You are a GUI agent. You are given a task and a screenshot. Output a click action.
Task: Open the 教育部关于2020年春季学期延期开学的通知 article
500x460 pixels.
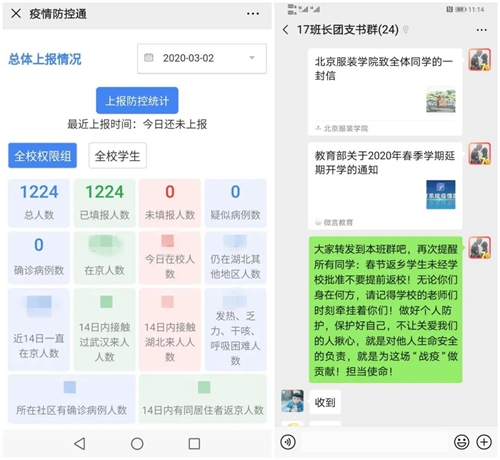point(385,186)
